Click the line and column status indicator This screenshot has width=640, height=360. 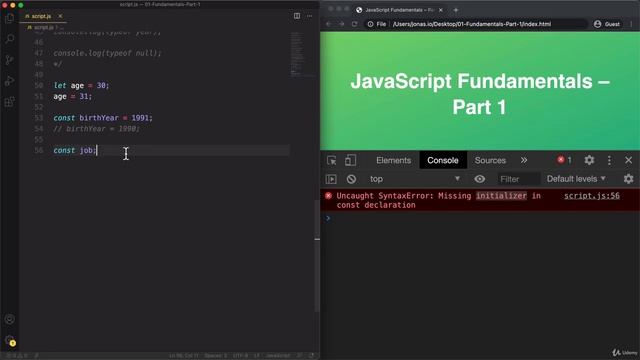tap(184, 356)
